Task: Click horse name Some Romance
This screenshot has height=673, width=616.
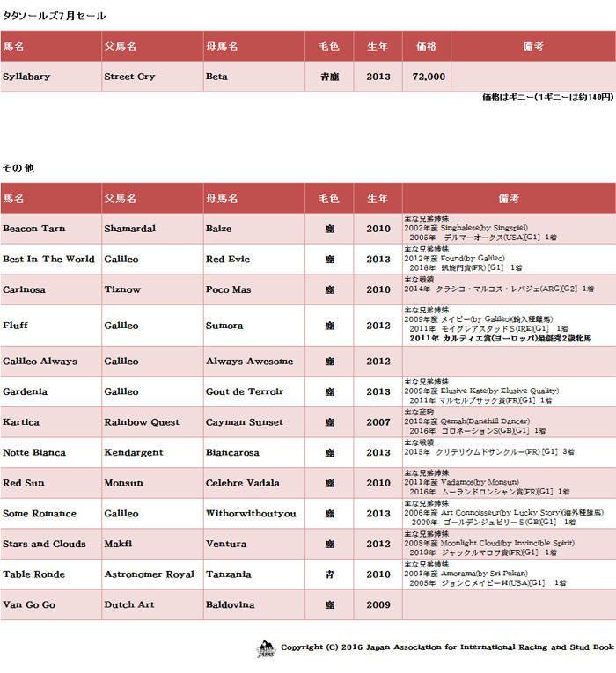Action: click(40, 514)
